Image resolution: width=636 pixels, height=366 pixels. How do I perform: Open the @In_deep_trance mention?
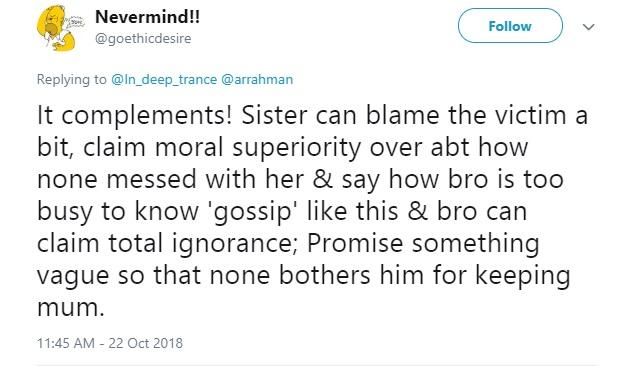point(164,79)
